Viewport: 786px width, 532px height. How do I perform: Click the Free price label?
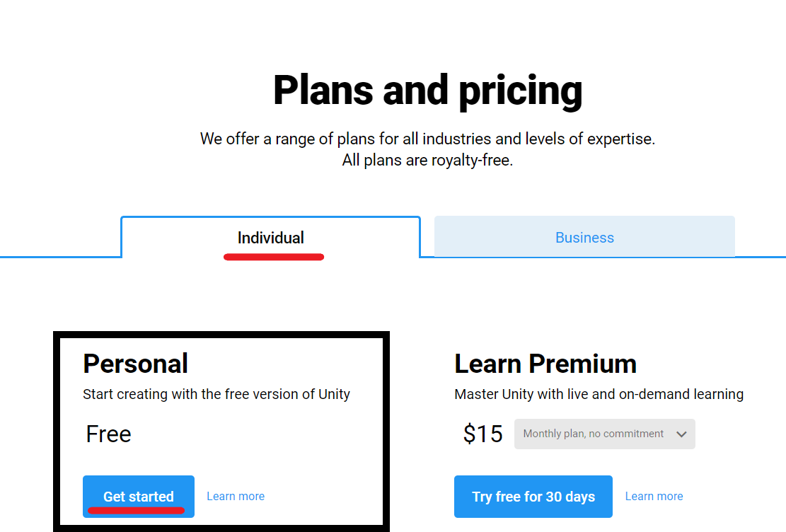[x=109, y=434]
